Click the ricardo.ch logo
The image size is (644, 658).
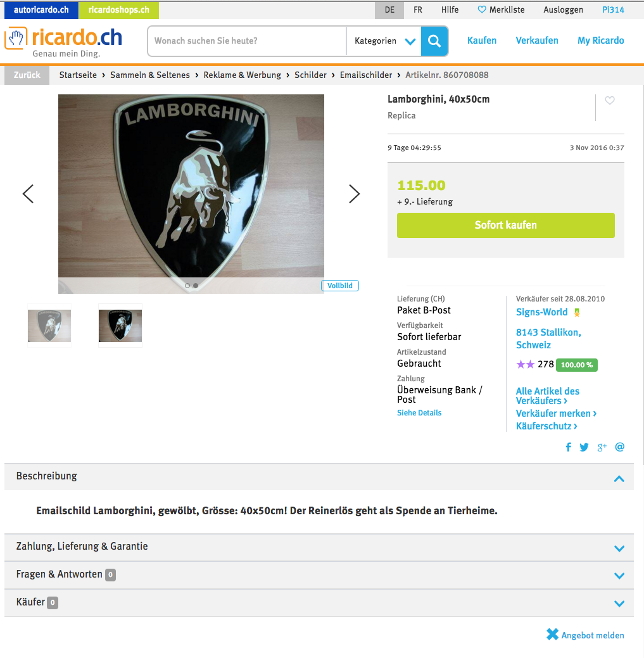click(63, 42)
